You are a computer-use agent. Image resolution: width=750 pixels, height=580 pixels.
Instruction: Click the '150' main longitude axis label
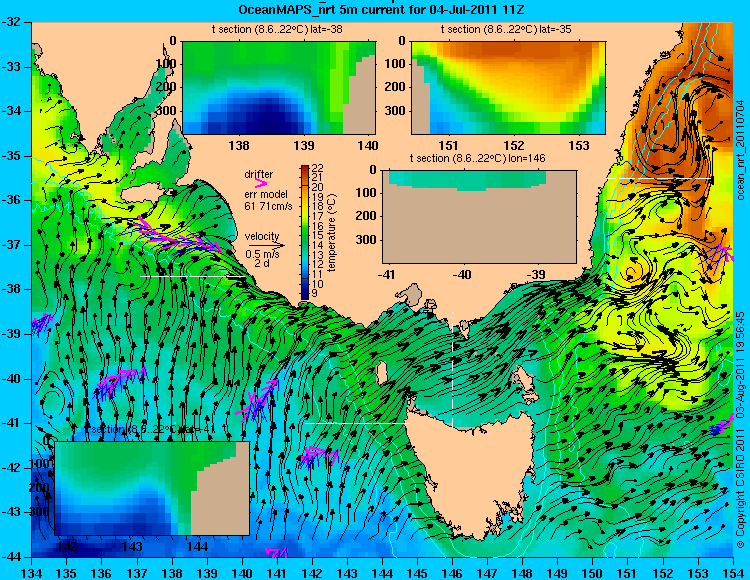[593, 573]
